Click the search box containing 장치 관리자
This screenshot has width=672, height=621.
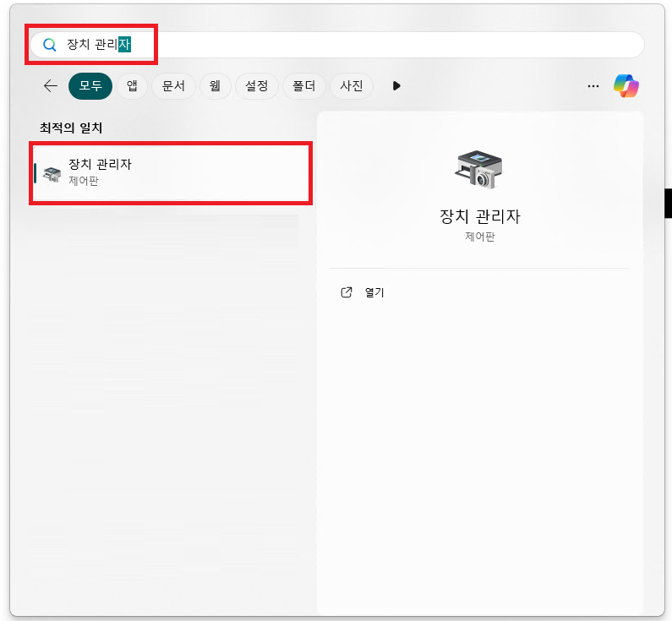click(337, 45)
